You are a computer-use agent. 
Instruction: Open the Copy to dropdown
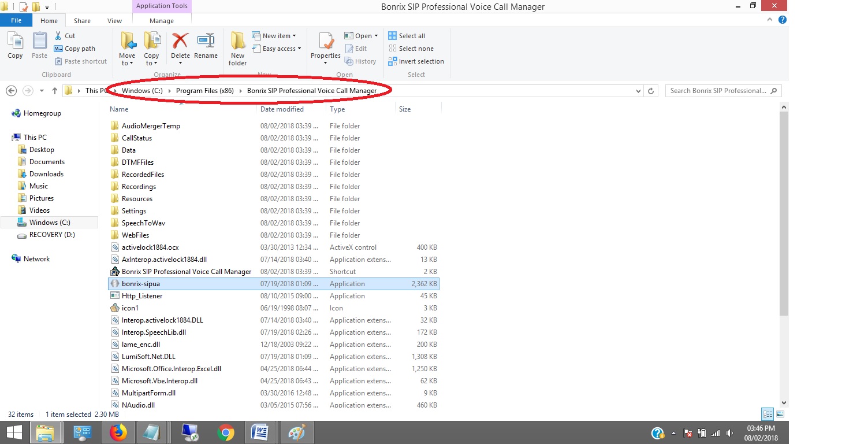click(151, 49)
